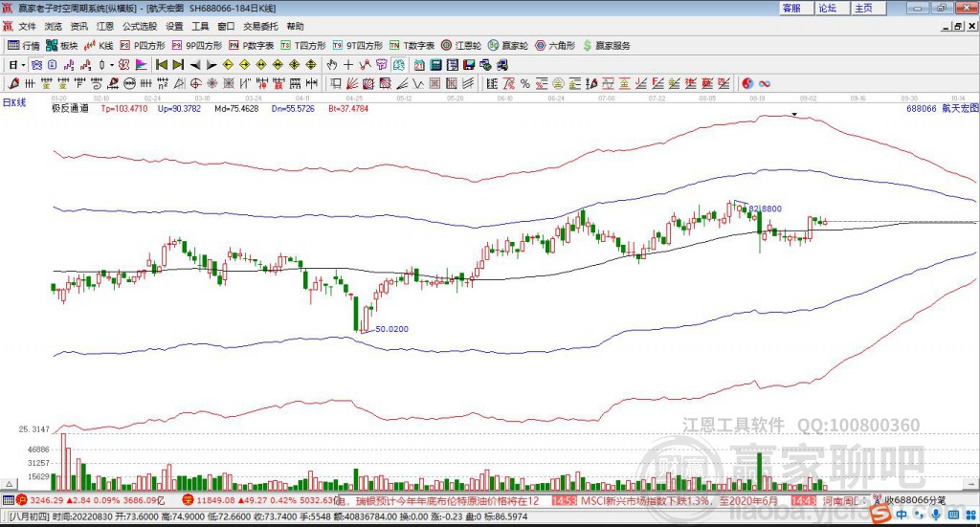Viewport: 980px width, 527px height.
Task: Open the 行情 quotes view
Action: point(23,46)
